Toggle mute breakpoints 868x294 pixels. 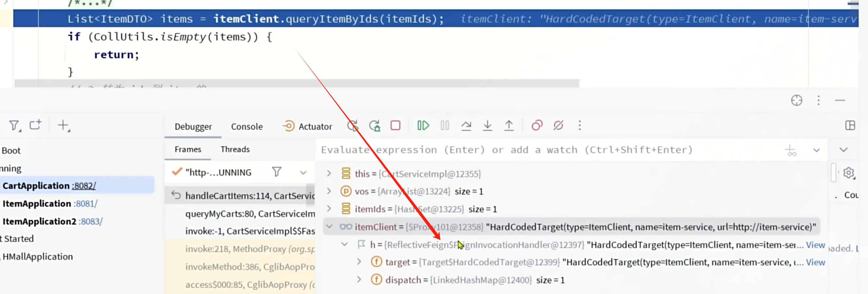(x=558, y=125)
